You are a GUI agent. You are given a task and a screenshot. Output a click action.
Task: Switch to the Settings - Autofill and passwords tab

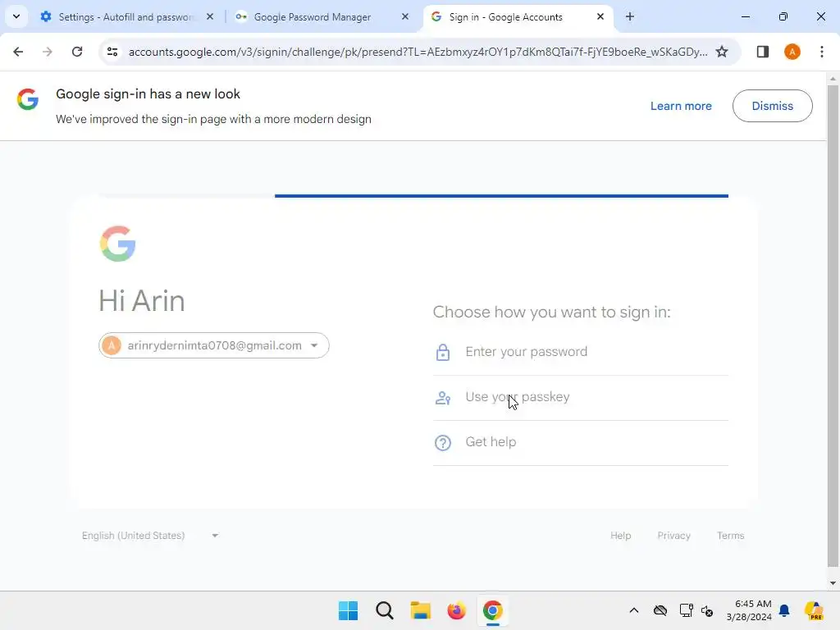point(126,17)
